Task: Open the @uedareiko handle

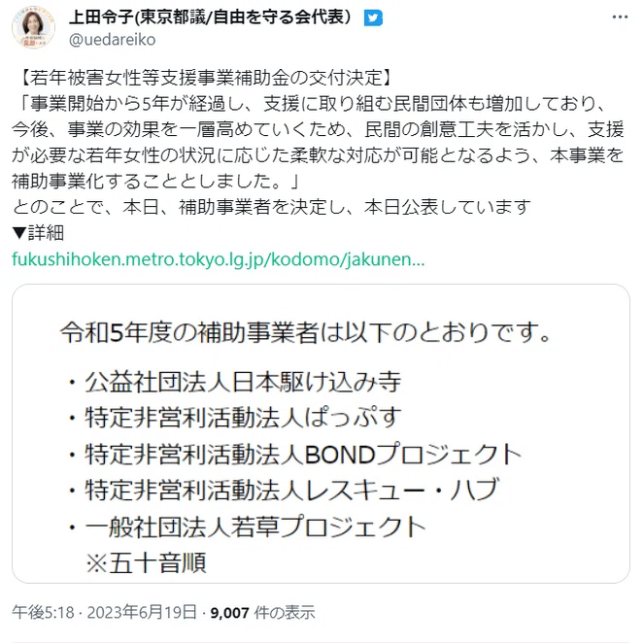Action: pyautogui.click(x=112, y=40)
